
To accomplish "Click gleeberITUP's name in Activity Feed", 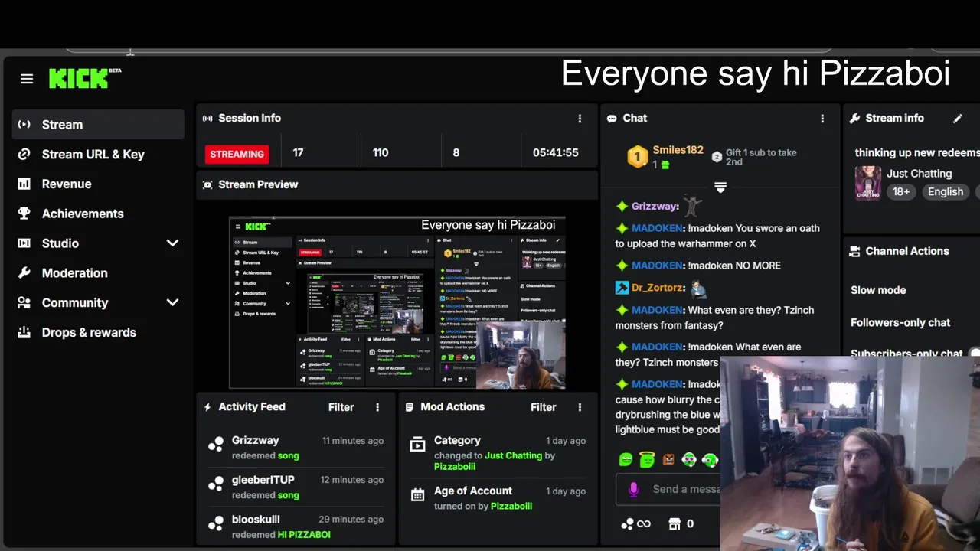I will click(x=263, y=480).
